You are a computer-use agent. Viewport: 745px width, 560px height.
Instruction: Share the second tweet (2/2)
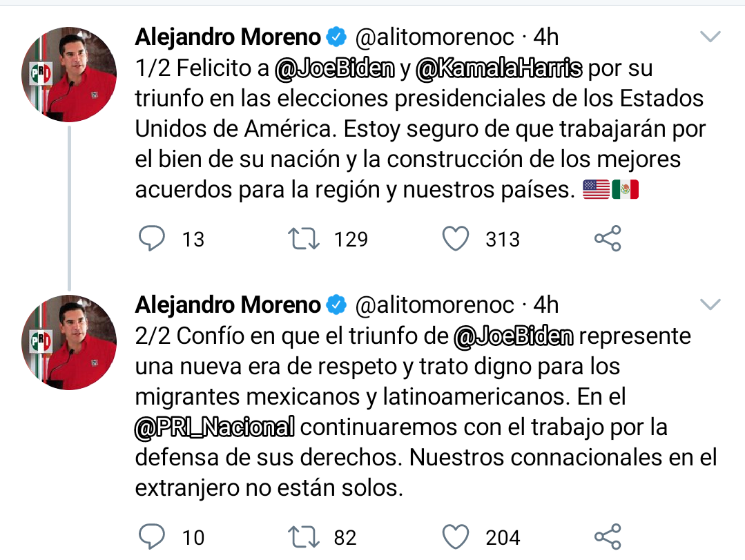(x=608, y=537)
